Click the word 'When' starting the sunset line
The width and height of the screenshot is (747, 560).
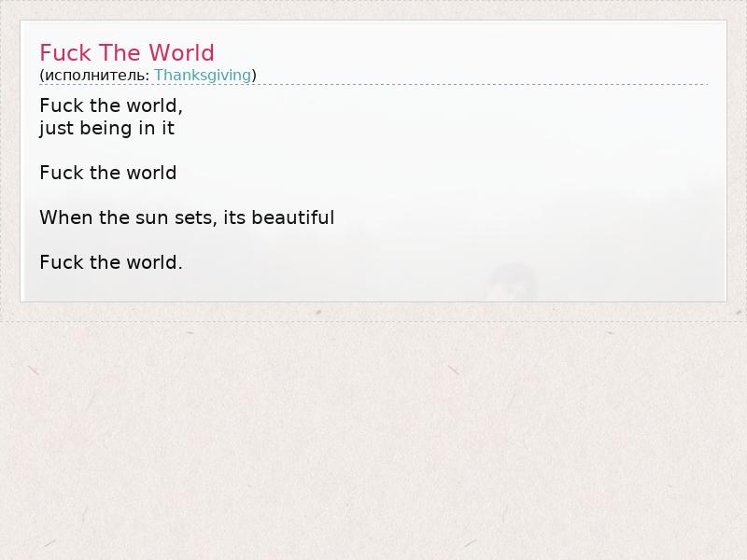tap(65, 217)
